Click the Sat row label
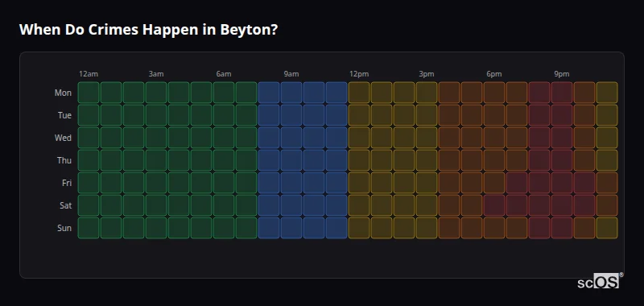Image resolution: width=644 pixels, height=306 pixels. pyautogui.click(x=65, y=205)
